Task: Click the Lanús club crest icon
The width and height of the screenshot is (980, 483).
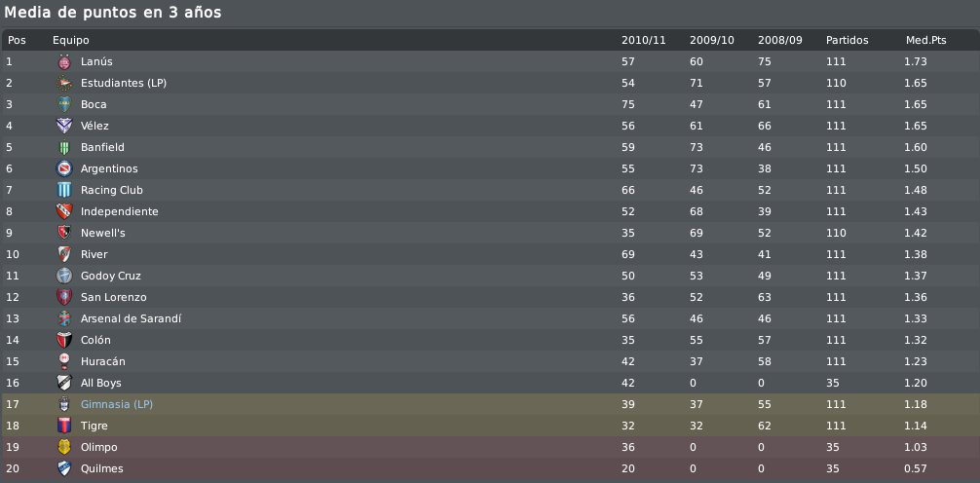Action: (64, 62)
